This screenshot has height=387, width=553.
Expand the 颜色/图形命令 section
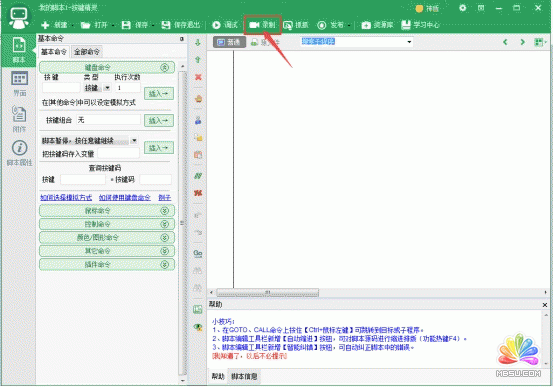(164, 238)
